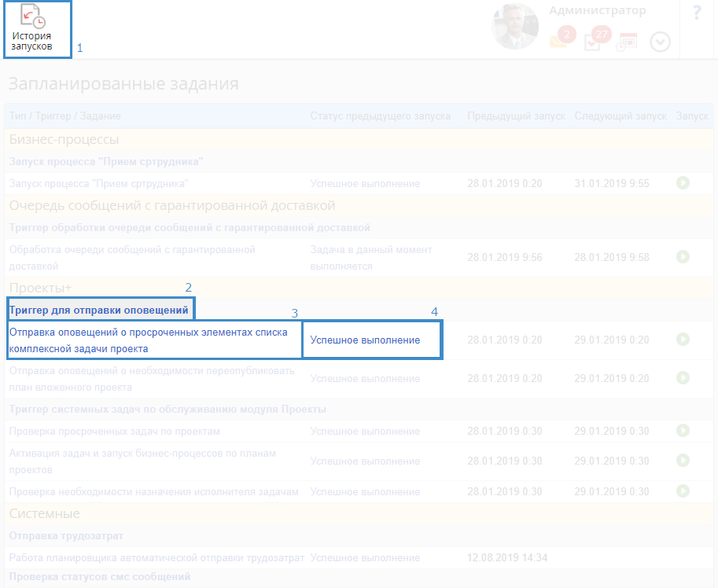Open messages icon with badge 2

pyautogui.click(x=562, y=38)
